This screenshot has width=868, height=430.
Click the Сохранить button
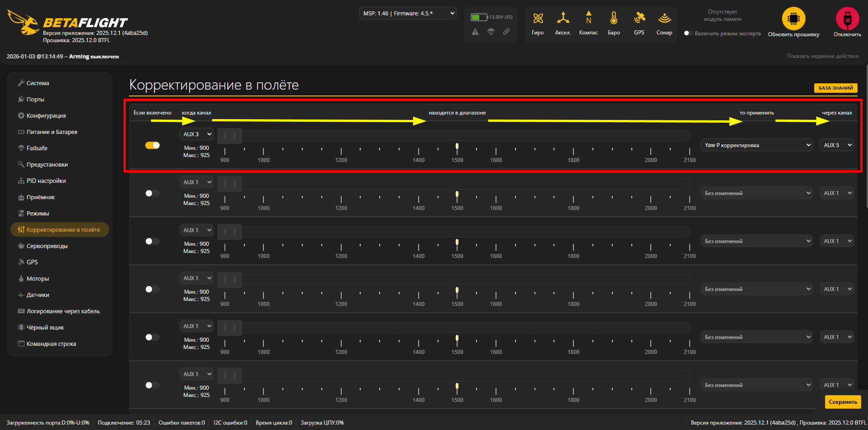tap(843, 402)
